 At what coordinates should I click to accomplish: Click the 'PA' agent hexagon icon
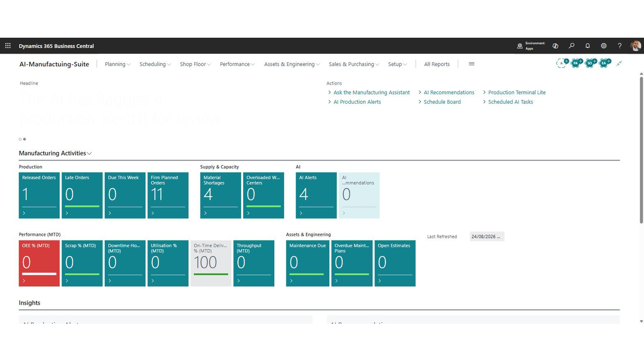coord(576,63)
